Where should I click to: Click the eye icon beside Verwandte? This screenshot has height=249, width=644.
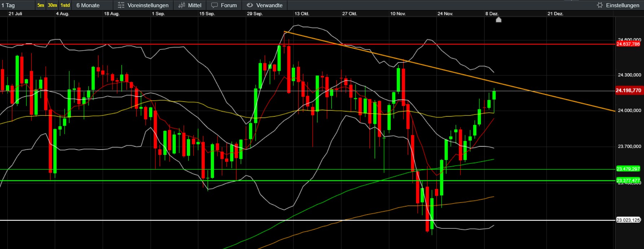tap(250, 5)
